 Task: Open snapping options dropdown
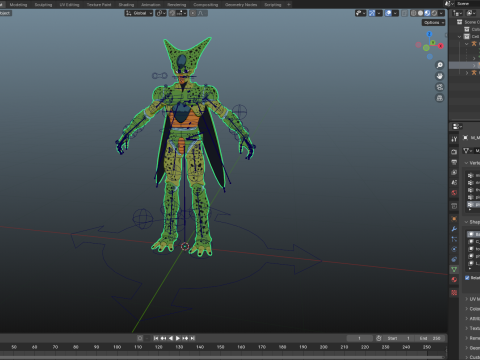(181, 13)
